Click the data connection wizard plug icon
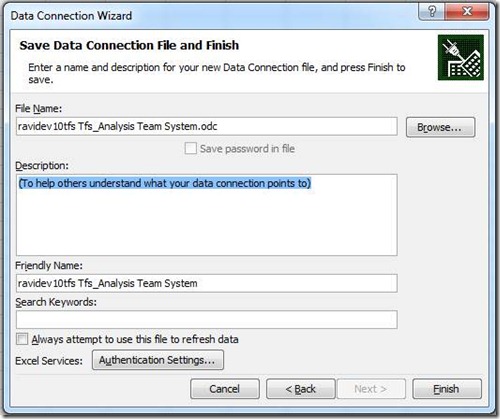500x419 pixels. 461,58
